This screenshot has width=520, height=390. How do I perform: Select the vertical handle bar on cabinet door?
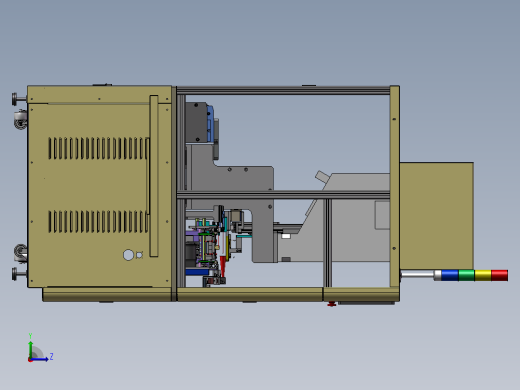(x=154, y=176)
